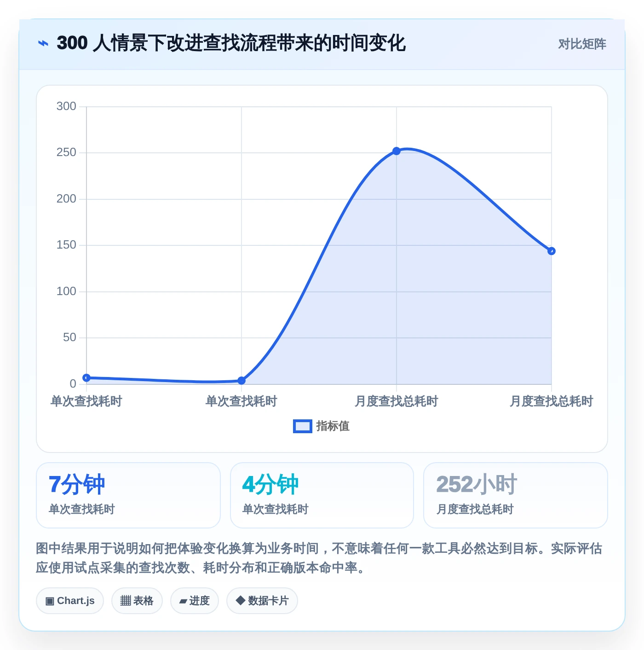Screen dimensions: 644x650
Task: Click the second x-axis label 单次查找耗时
Action: (241, 401)
